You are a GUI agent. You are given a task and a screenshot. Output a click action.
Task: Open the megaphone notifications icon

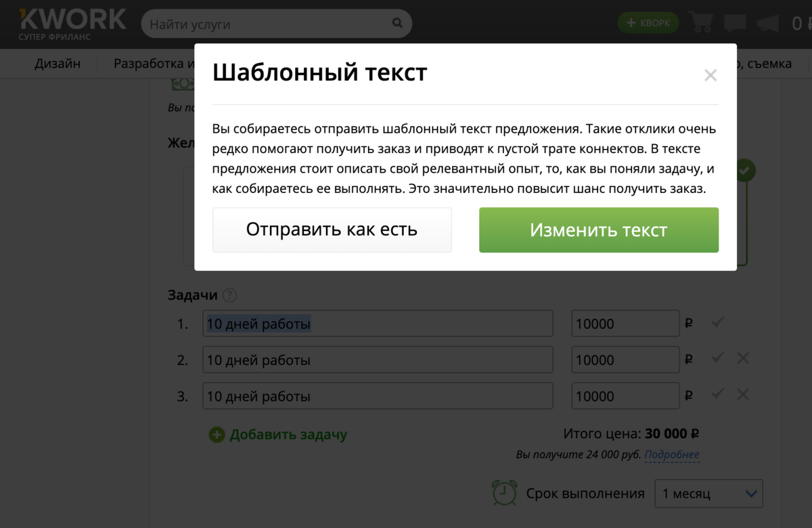[x=767, y=23]
